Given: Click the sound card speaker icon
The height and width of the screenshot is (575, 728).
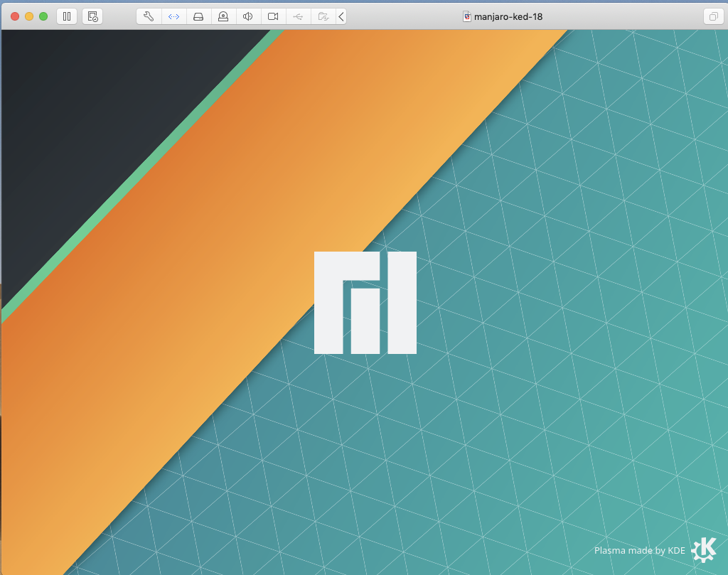Looking at the screenshot, I should click(248, 17).
